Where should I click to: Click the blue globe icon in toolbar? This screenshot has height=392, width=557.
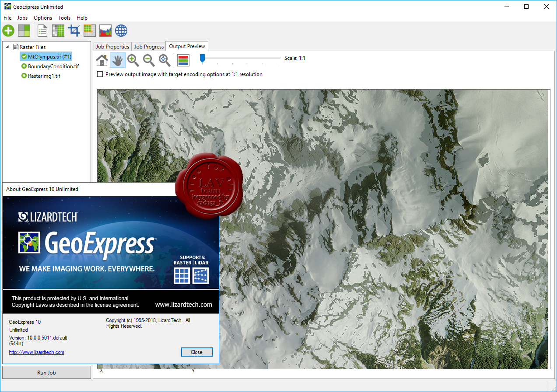pyautogui.click(x=121, y=31)
